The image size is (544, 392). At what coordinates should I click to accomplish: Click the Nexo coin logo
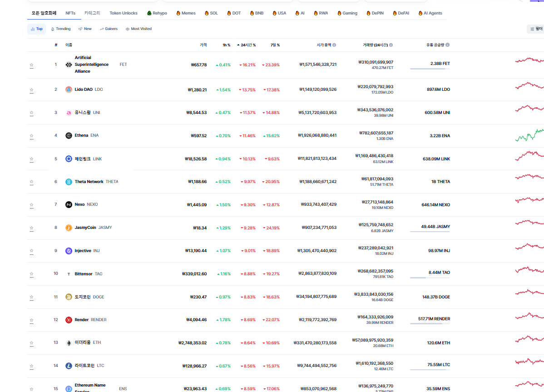pyautogui.click(x=69, y=205)
